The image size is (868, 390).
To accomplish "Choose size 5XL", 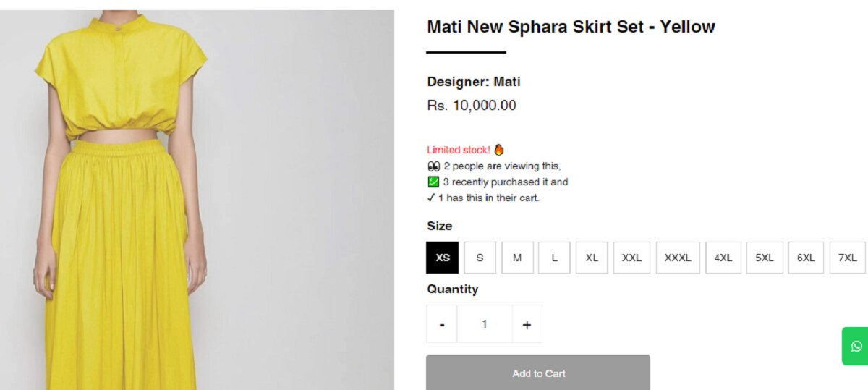I will pos(765,258).
